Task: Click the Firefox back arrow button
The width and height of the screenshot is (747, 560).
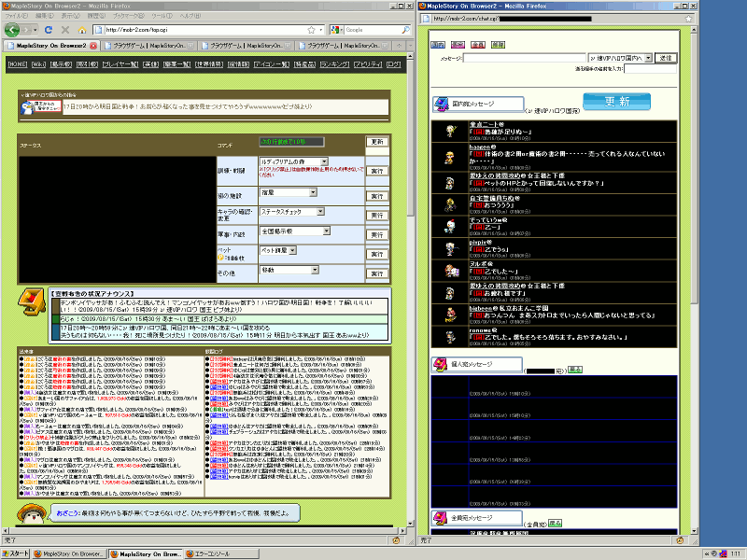Action: (x=12, y=29)
